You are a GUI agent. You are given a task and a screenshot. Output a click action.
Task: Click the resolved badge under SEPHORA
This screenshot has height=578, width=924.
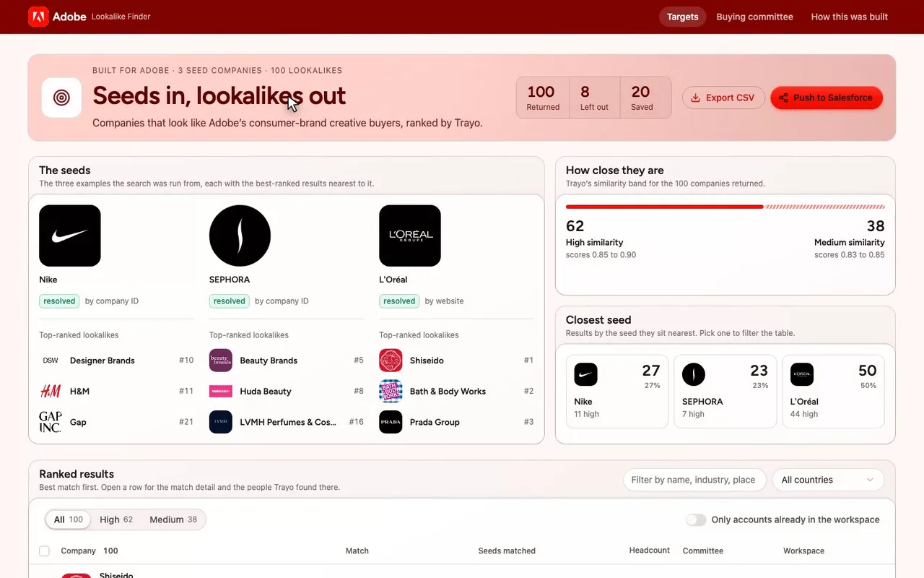pyautogui.click(x=230, y=301)
